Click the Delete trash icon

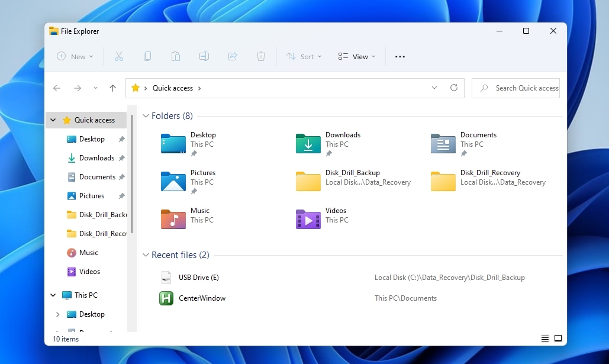tap(260, 56)
